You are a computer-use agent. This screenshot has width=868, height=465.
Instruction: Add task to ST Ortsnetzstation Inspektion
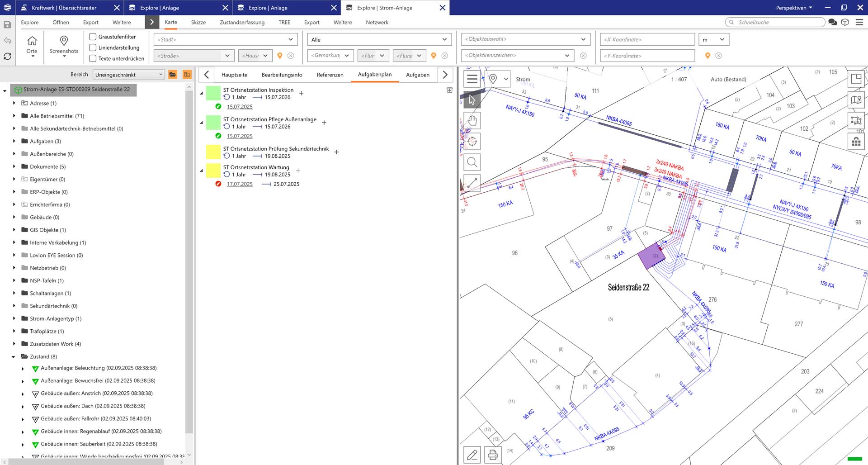click(301, 93)
